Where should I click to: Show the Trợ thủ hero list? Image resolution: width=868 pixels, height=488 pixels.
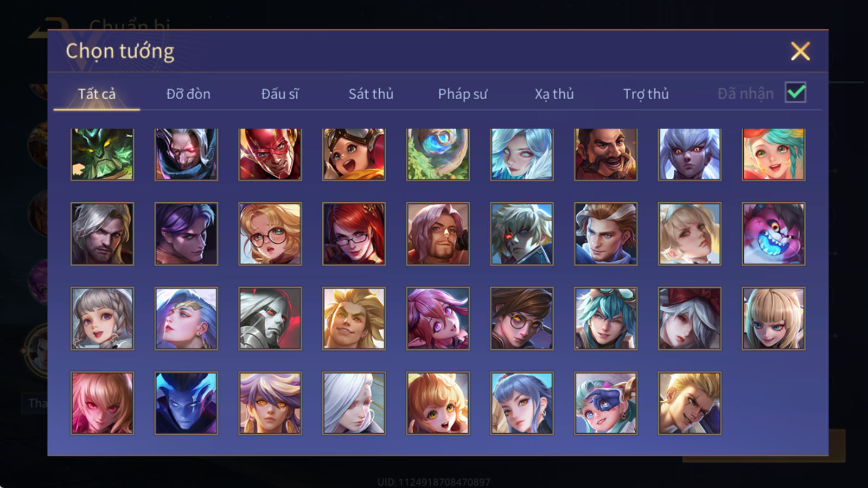click(x=646, y=94)
